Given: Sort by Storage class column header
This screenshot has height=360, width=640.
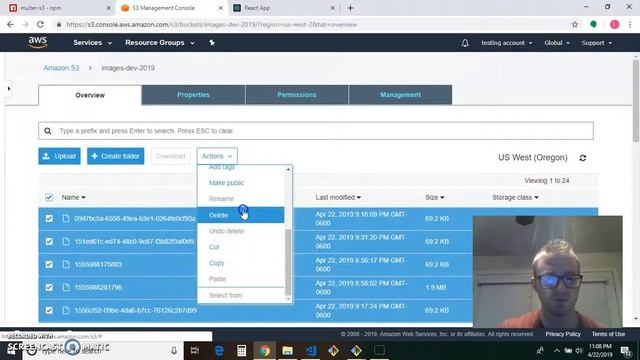Looking at the screenshot, I should [515, 197].
